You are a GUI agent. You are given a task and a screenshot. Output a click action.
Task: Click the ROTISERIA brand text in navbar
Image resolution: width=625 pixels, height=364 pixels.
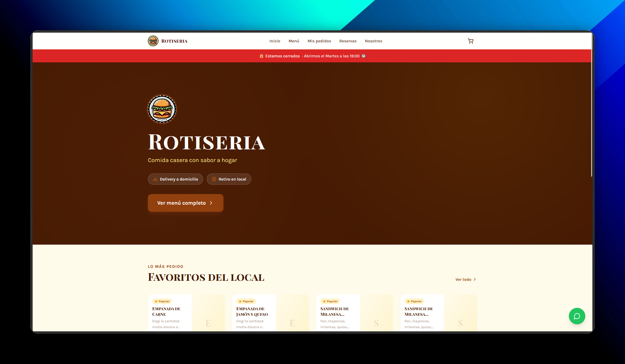coord(174,41)
